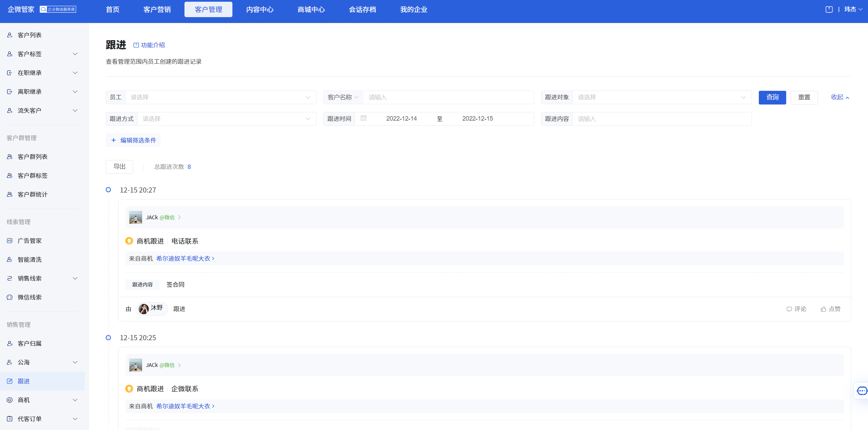
Task: Click the 流失客户 sidebar icon
Action: 10,110
